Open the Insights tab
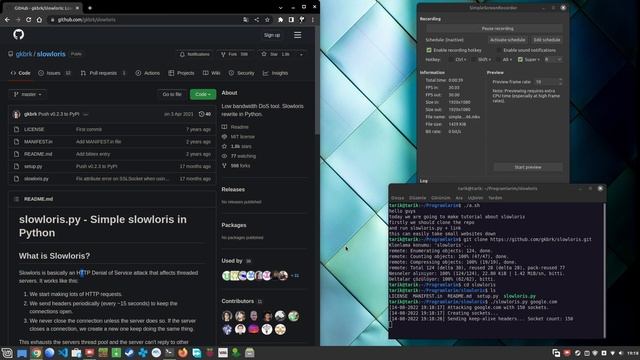 [x=276, y=73]
